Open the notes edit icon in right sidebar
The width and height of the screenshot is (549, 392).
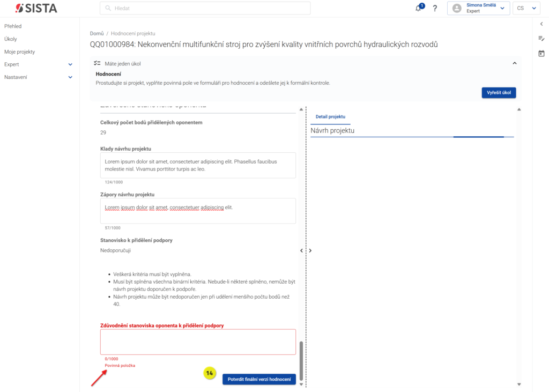(541, 38)
